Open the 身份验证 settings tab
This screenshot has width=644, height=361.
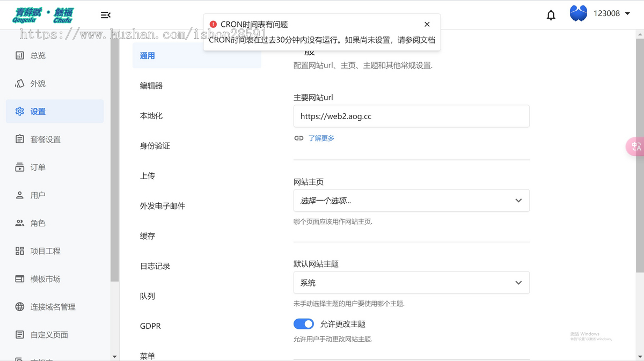[196, 146]
